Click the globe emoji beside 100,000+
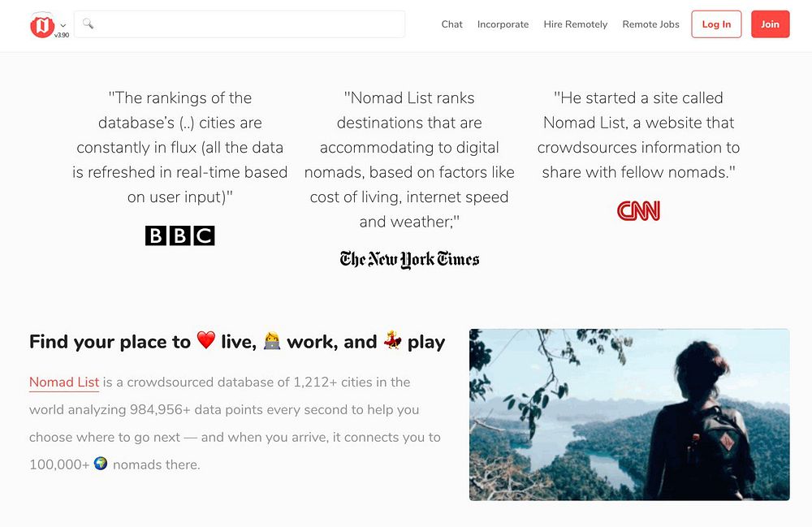Viewport: 812px width, 527px height. click(101, 464)
